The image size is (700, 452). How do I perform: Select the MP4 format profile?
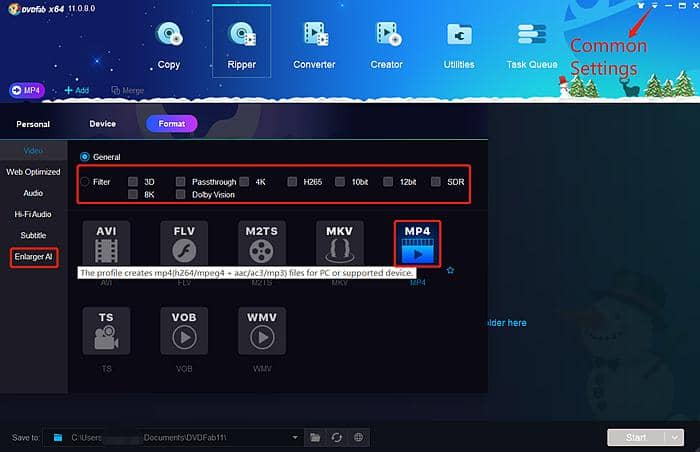417,243
